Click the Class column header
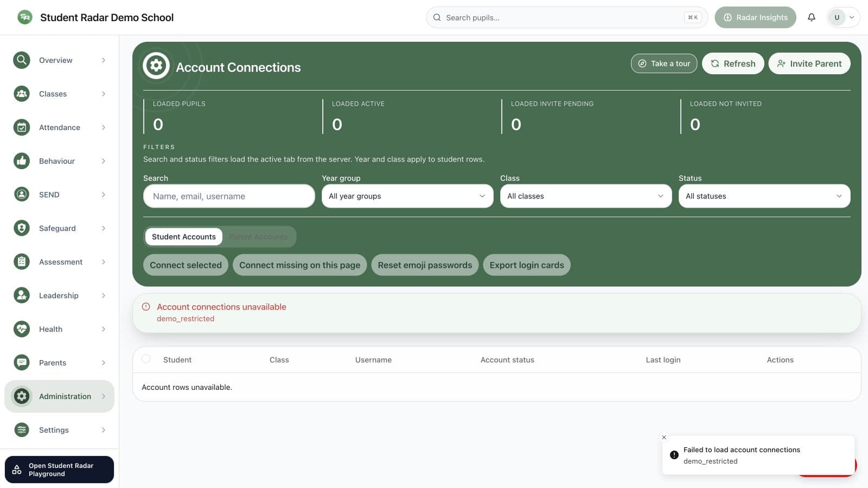 (279, 360)
